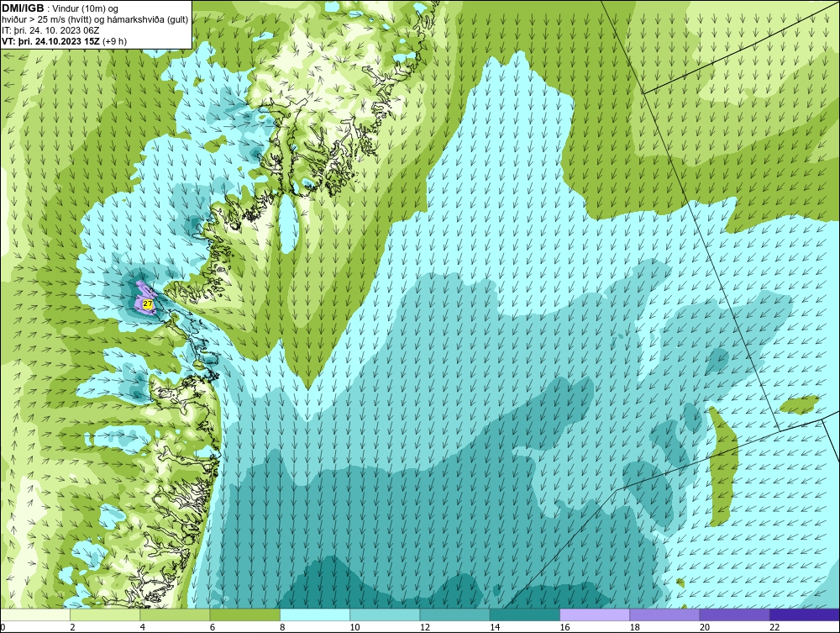Click the 20–22 m/s legend swatch

point(734,615)
